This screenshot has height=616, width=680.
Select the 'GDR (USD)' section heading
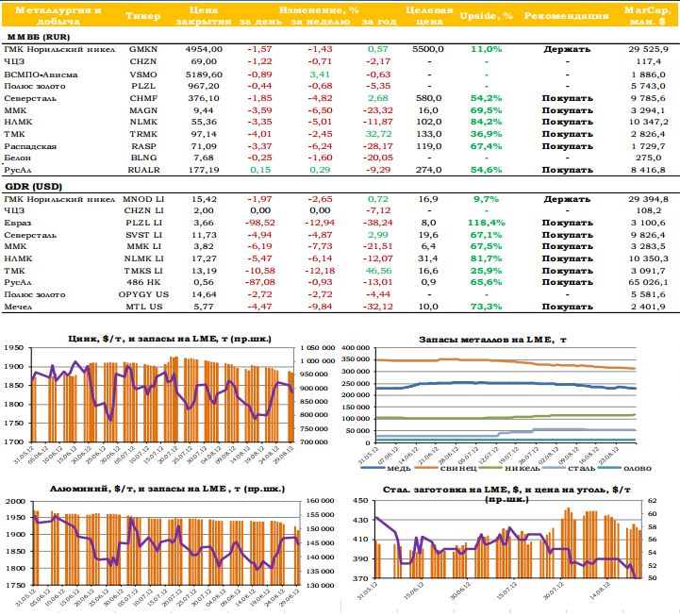31,186
